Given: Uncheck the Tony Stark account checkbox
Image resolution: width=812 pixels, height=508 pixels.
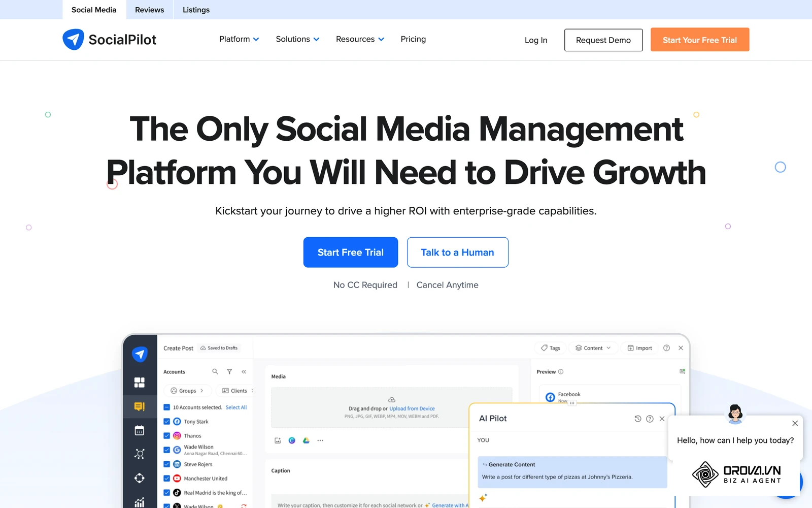Looking at the screenshot, I should click(166, 421).
